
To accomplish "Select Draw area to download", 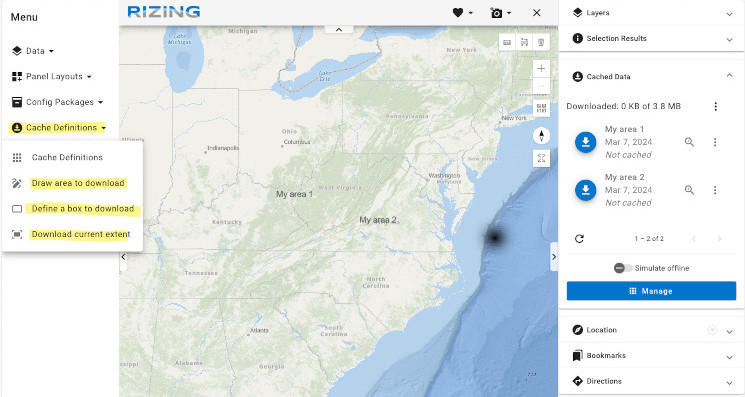I will coord(78,183).
